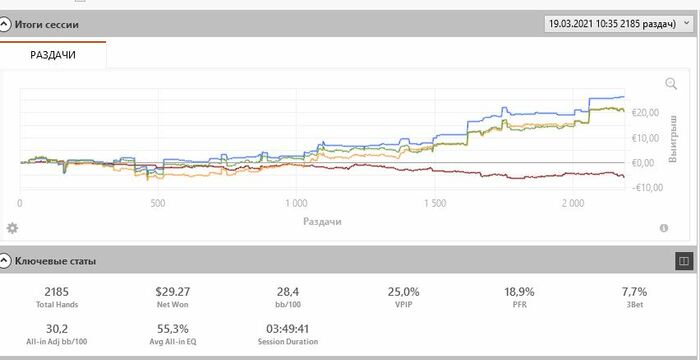The width and height of the screenshot is (700, 360).
Task: Click the Раздачи x-axis label
Action: (x=322, y=221)
